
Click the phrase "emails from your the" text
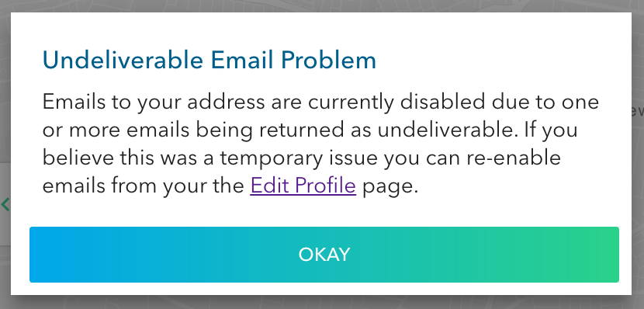(144, 186)
